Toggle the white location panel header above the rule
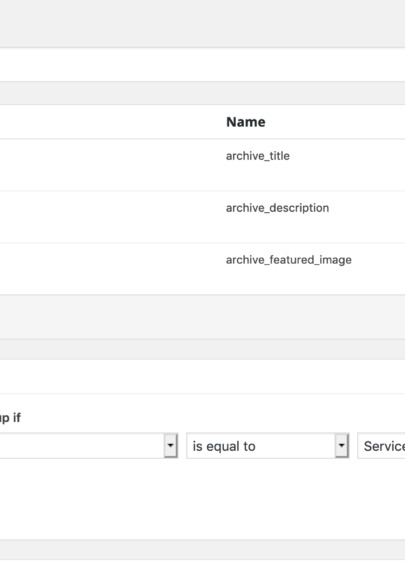Image resolution: width=405 pixels, height=568 pixels. (x=202, y=376)
